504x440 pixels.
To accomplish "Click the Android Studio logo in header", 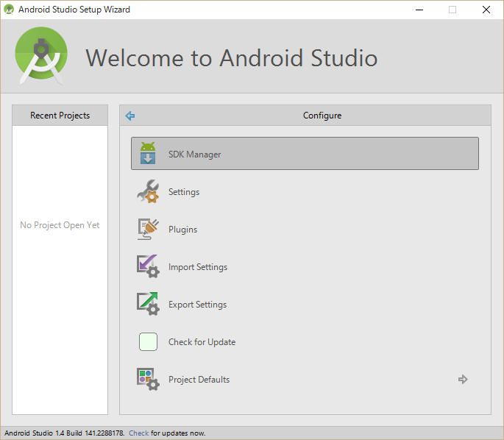I will point(41,56).
